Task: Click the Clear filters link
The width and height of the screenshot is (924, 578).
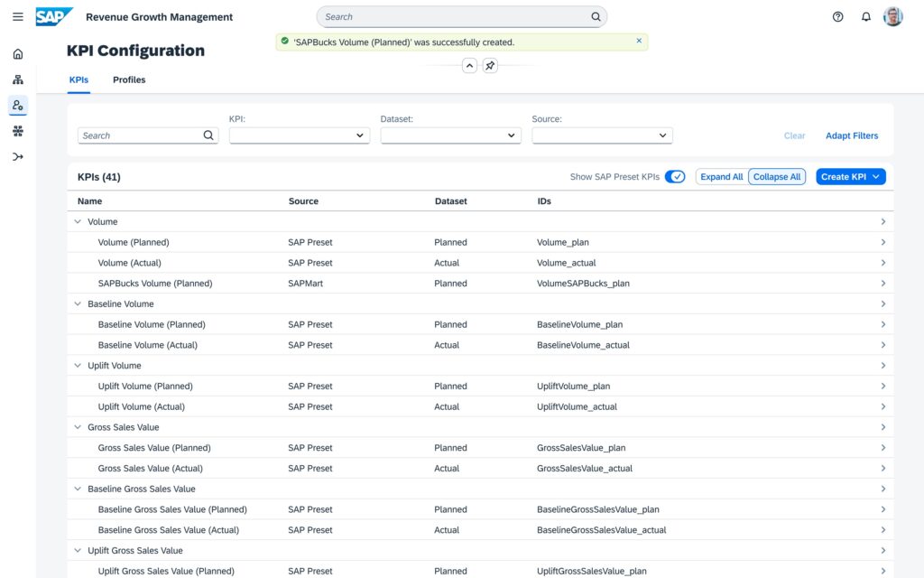Action: pos(794,135)
